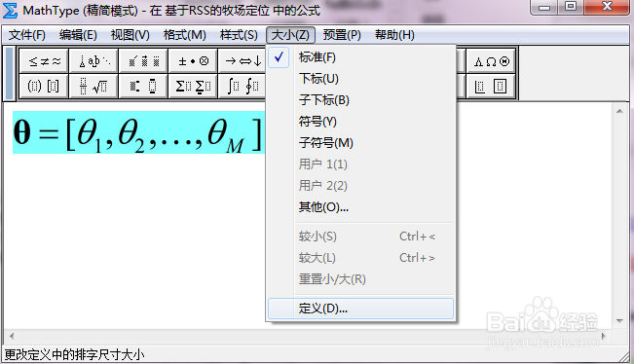The width and height of the screenshot is (634, 364).
Task: Click vertical scrollbar up arrow
Action: click(x=619, y=111)
